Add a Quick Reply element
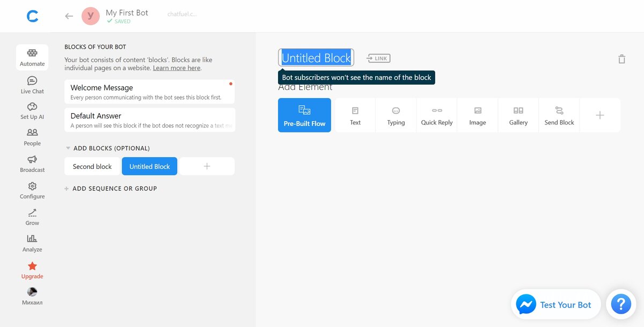 (437, 115)
